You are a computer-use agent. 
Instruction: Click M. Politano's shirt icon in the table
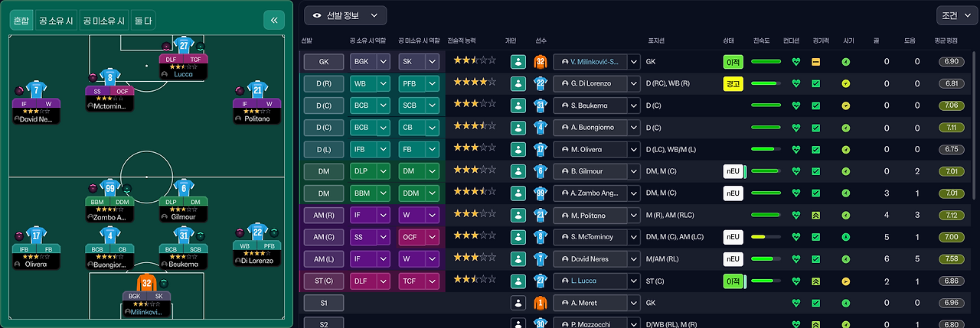pos(541,216)
